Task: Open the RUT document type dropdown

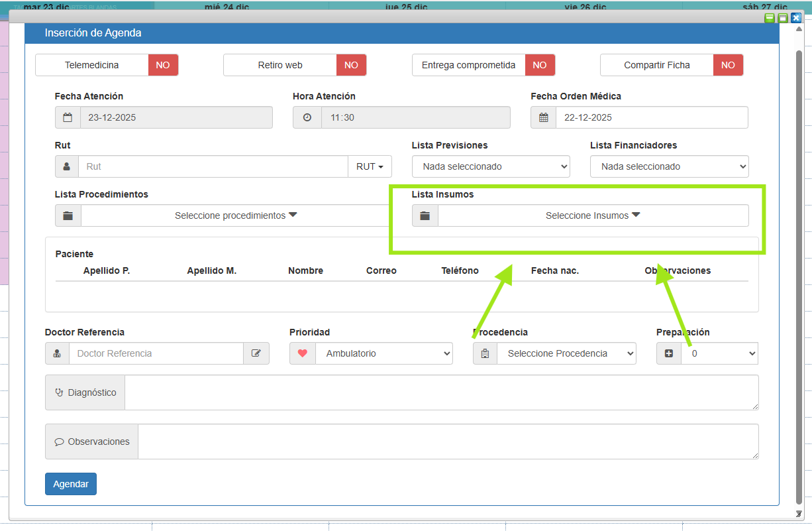Action: click(370, 166)
